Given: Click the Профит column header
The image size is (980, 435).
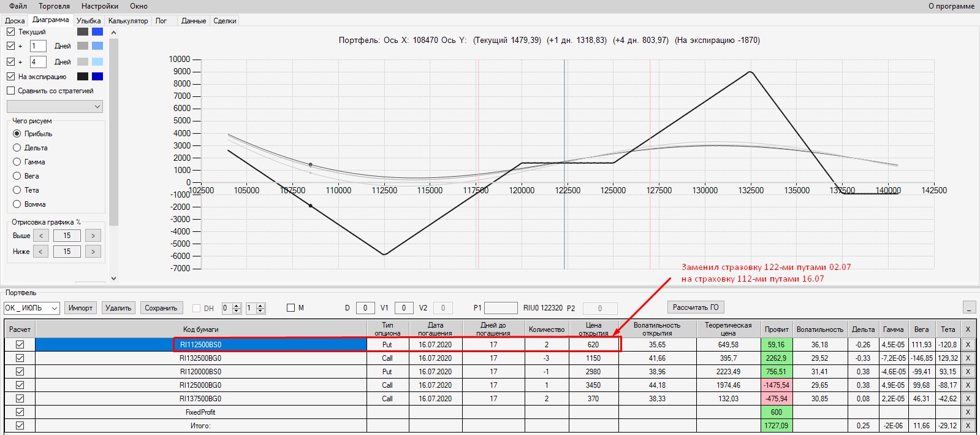Looking at the screenshot, I should click(x=777, y=329).
